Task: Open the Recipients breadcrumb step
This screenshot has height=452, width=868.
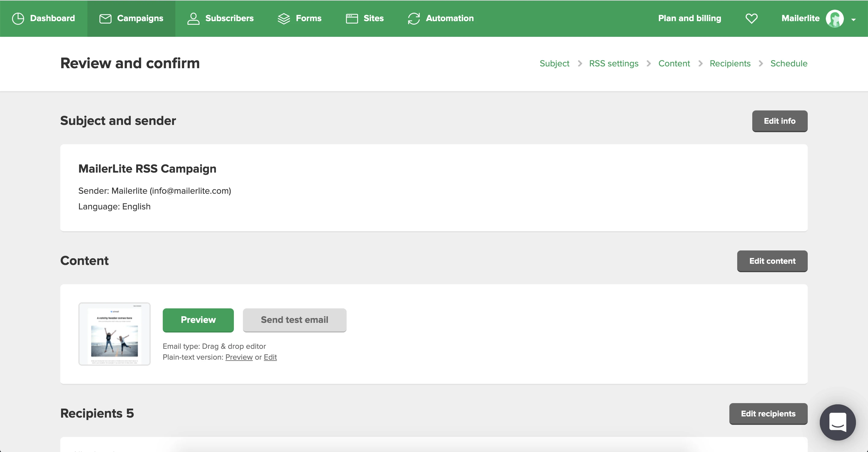Action: coord(730,63)
